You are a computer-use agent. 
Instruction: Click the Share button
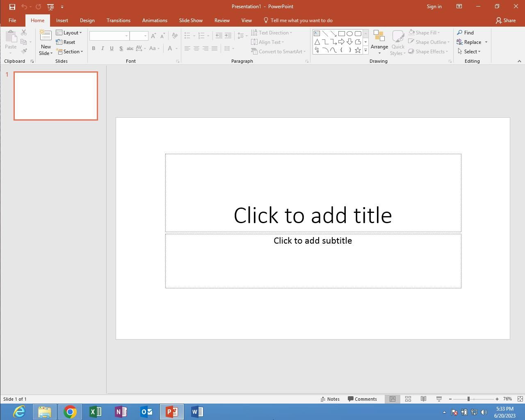(x=506, y=21)
